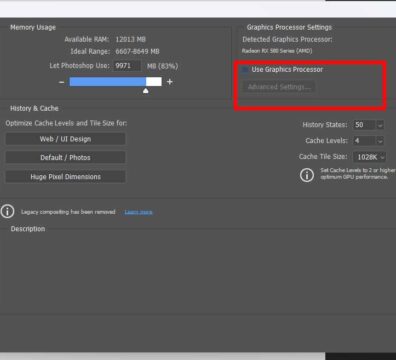396x360 pixels.
Task: Open the Learn more link
Action: pyautogui.click(x=138, y=212)
